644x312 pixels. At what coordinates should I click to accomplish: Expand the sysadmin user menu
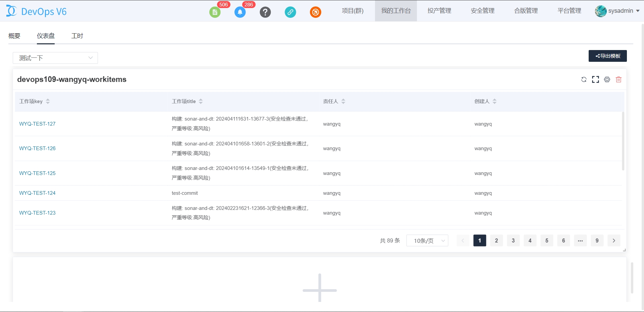pyautogui.click(x=617, y=11)
